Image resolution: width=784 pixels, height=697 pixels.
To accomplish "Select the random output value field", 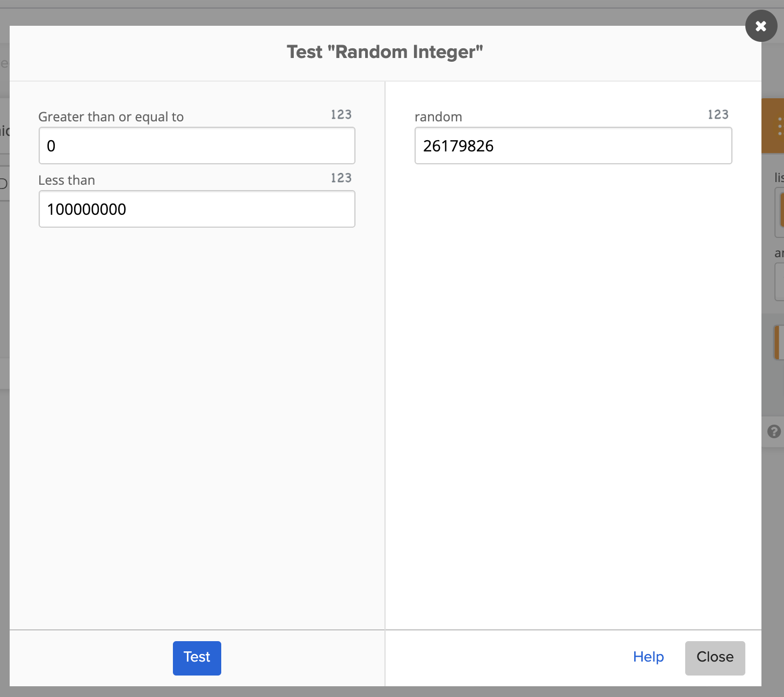I will pyautogui.click(x=573, y=146).
